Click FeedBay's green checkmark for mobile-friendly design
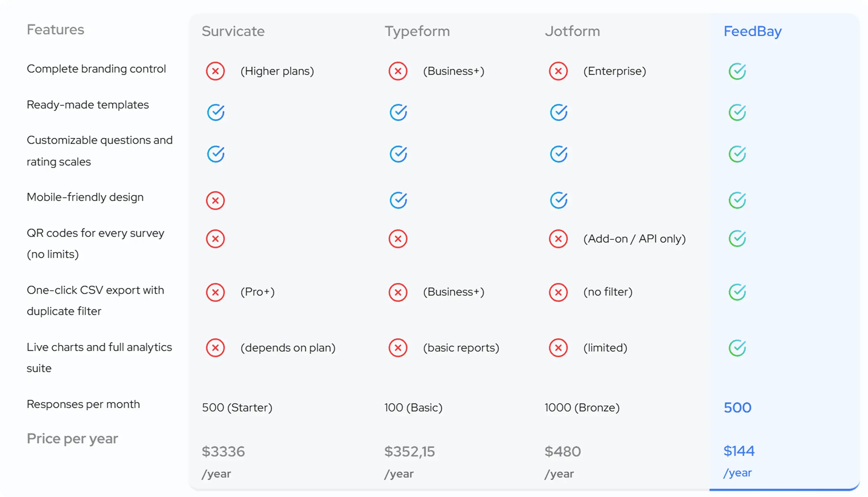868x497 pixels. (x=737, y=200)
